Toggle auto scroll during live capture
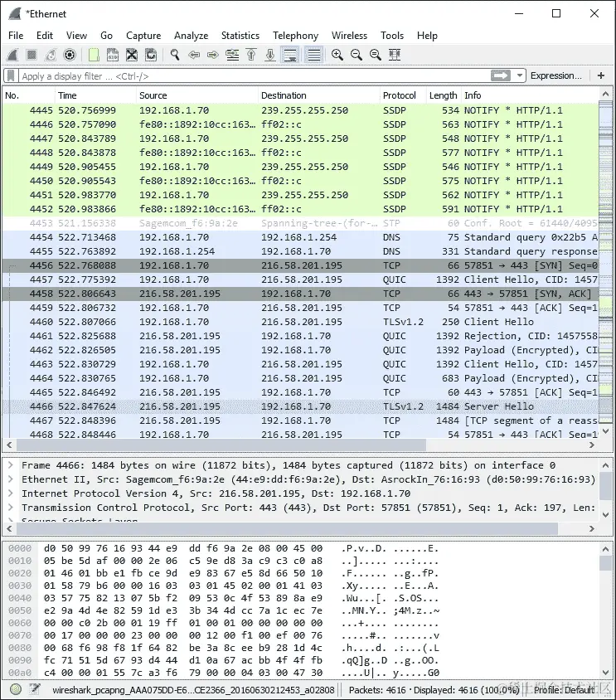Viewport: 616px width, 700px height. click(x=291, y=55)
